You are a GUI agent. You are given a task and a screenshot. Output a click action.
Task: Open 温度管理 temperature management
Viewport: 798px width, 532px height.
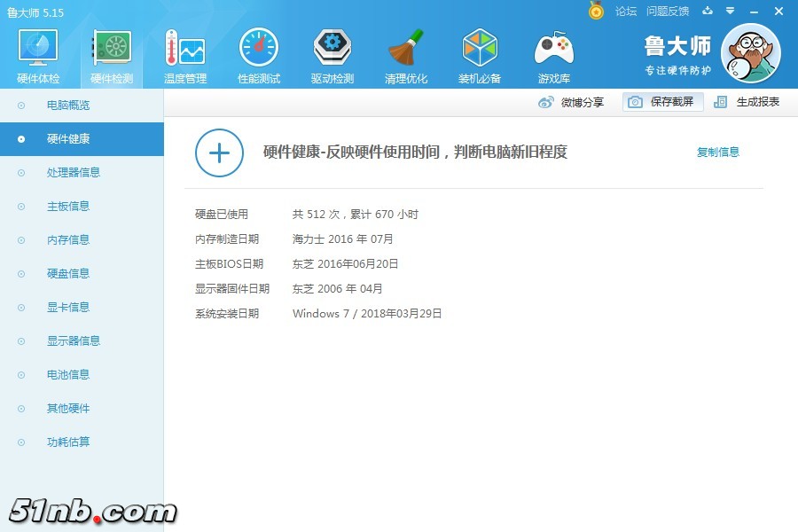pos(184,53)
